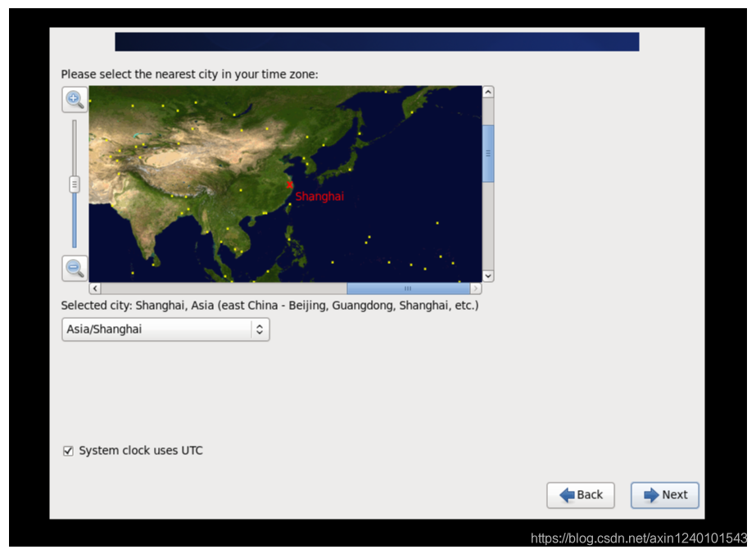This screenshot has height=554, width=756.
Task: Click the Back button
Action: (581, 495)
